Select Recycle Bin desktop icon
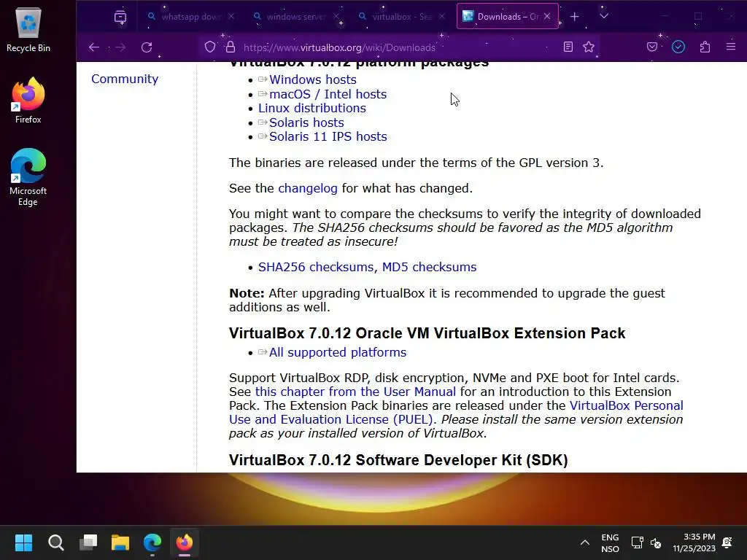 click(x=28, y=31)
